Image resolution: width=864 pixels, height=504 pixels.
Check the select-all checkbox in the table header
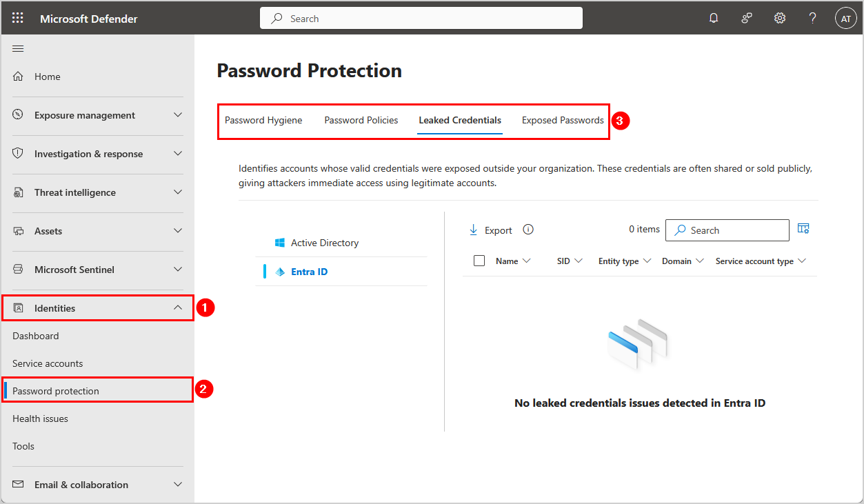(479, 261)
